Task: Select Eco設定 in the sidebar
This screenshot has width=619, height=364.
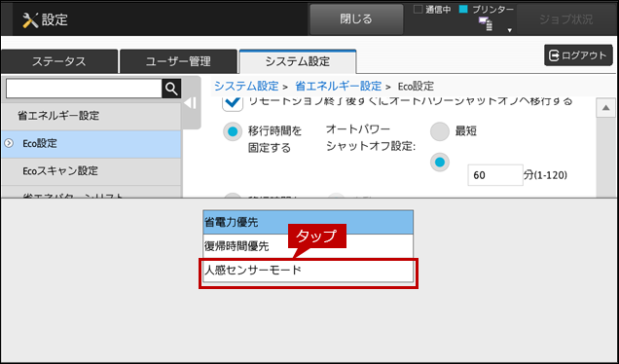Action: pos(91,144)
